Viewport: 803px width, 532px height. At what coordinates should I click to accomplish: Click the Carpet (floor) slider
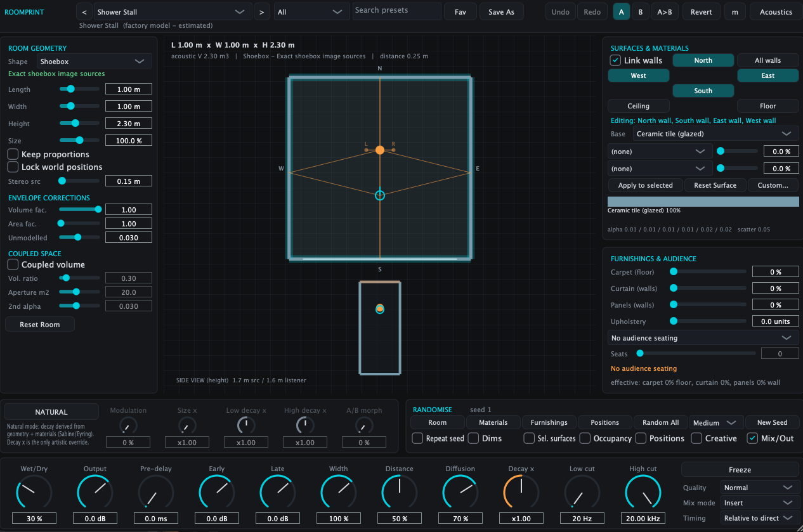click(x=709, y=272)
